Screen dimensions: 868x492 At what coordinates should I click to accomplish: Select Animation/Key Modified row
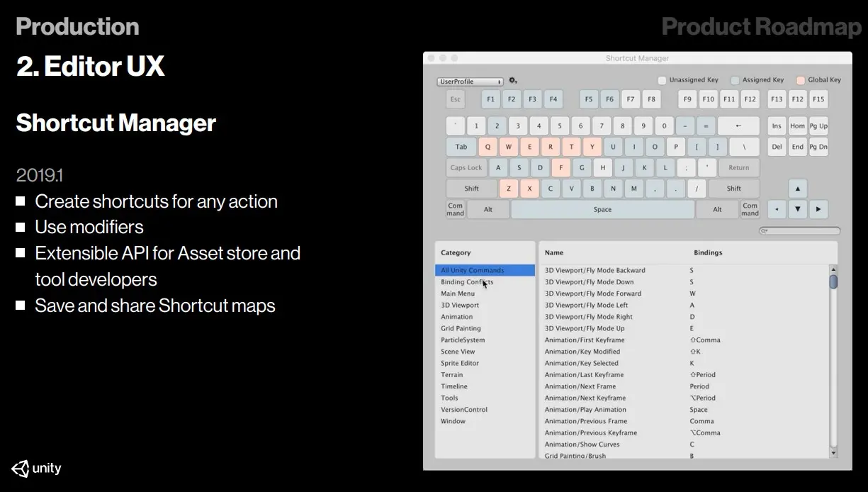684,352
